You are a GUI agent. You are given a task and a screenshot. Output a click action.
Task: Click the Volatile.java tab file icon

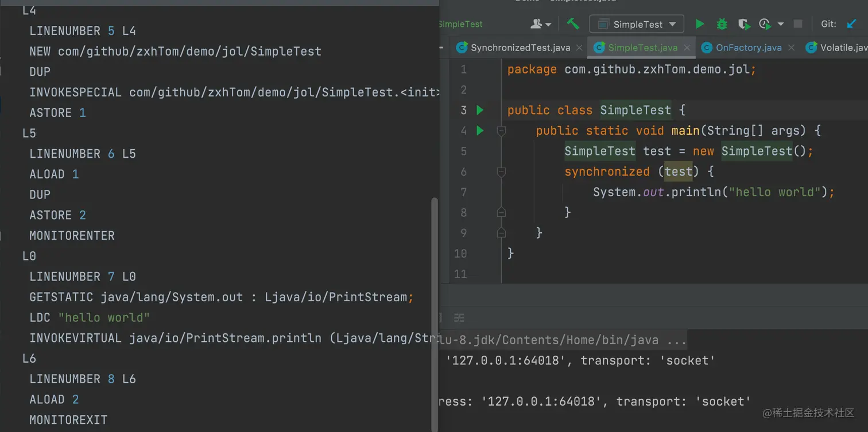[x=811, y=48]
